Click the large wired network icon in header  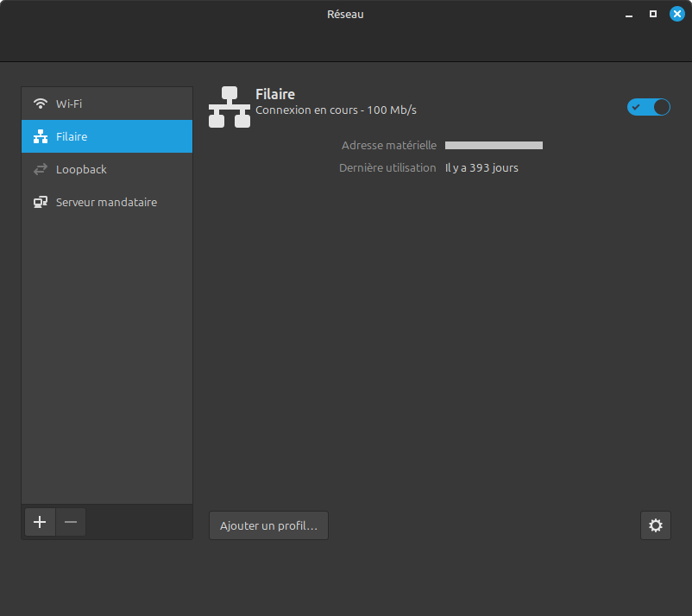point(230,107)
